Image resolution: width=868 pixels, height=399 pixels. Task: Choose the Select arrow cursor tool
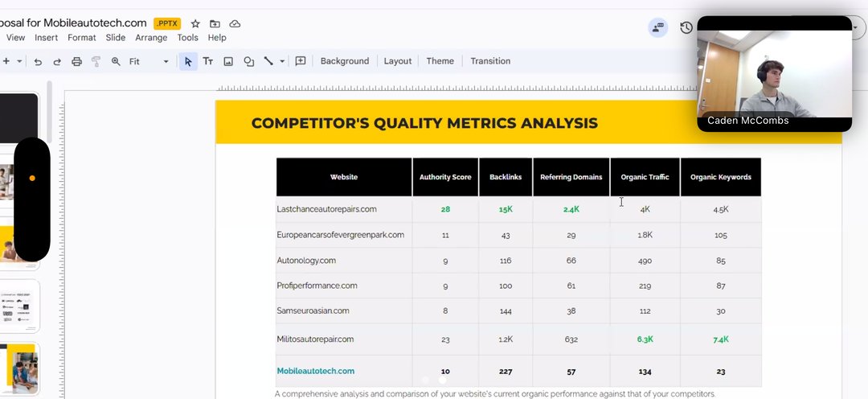pos(188,61)
